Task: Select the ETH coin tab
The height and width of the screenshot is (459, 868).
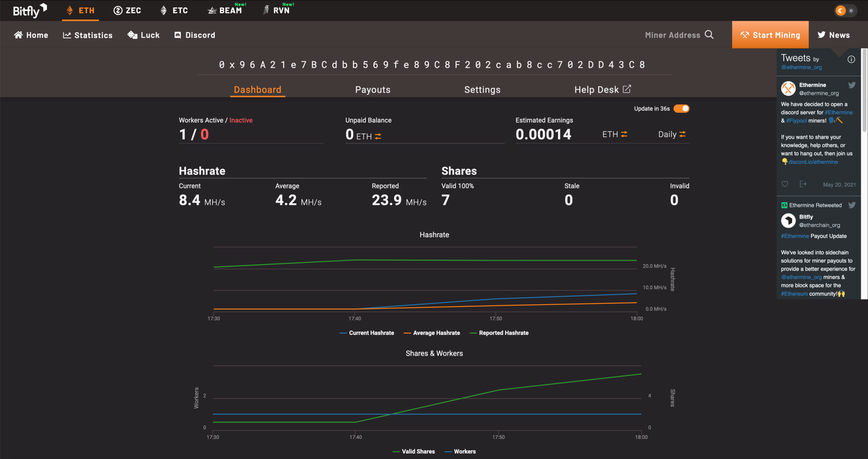Action: pos(80,11)
